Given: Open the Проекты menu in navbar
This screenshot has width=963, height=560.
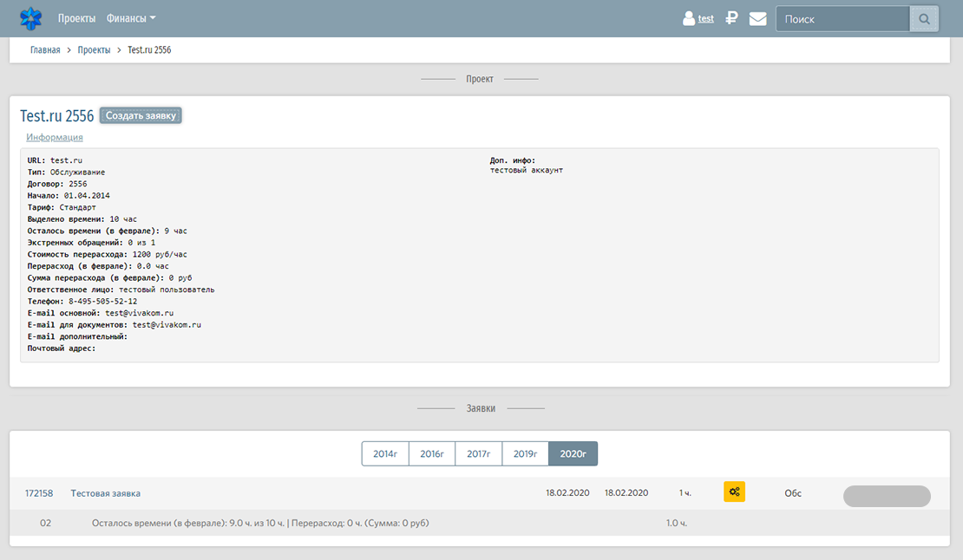Looking at the screenshot, I should tap(76, 18).
